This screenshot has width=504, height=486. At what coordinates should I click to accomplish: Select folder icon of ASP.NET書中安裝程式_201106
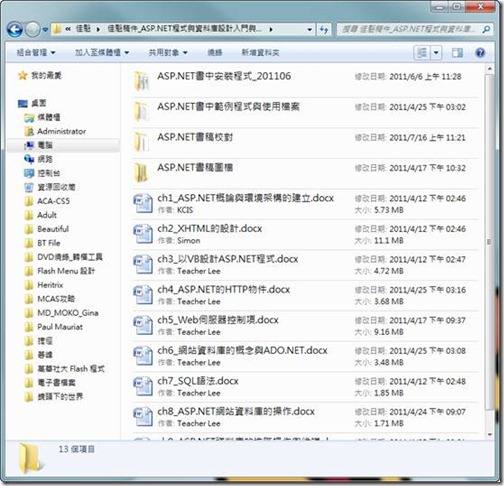point(142,81)
